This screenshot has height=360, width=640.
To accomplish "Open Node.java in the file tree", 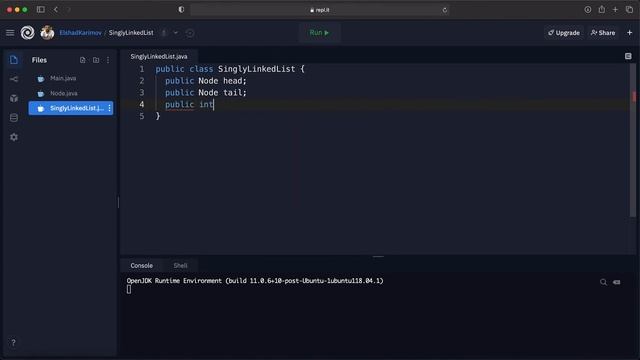I will 71,93.
